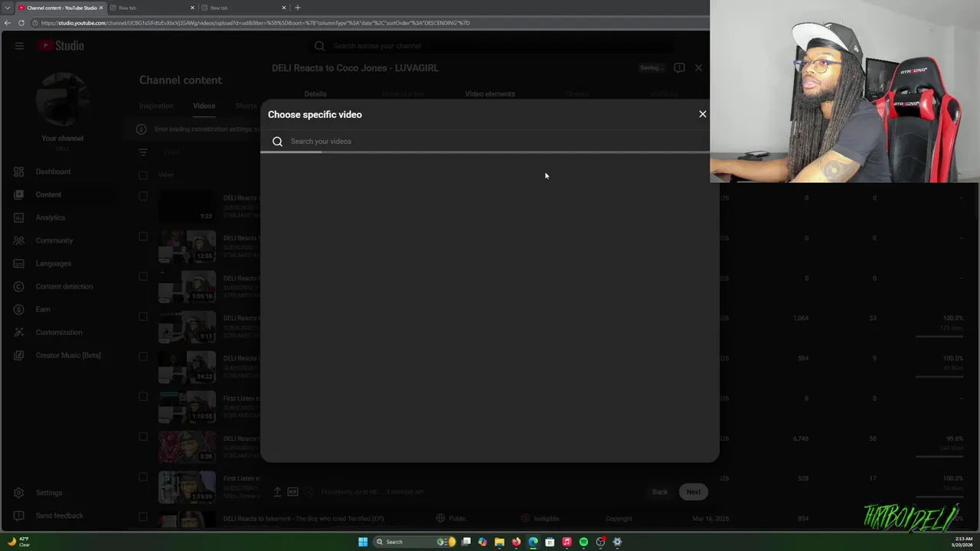Check the box for the 1:10:58 video
Screen dimensions: 980x551
click(143, 396)
